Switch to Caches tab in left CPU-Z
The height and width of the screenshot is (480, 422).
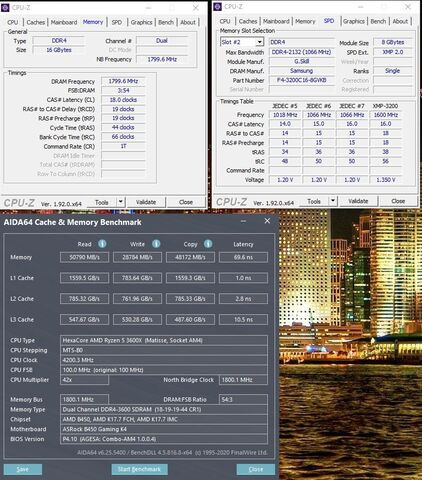(x=36, y=22)
